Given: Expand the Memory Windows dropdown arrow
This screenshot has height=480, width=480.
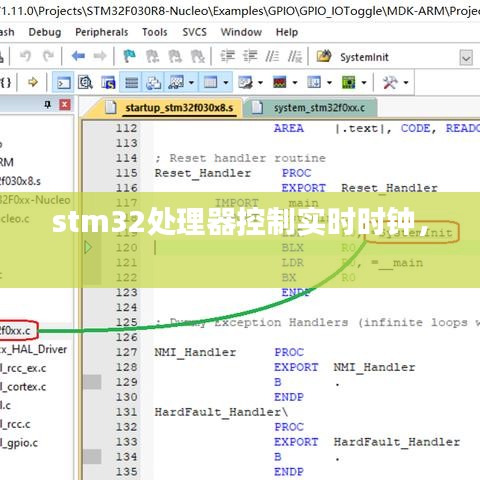Looking at the screenshot, I should click(226, 82).
